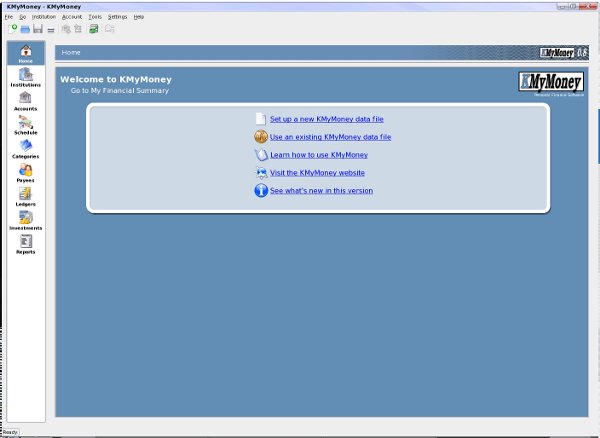This screenshot has height=438, width=600.
Task: Click the New file toolbar icon
Action: (13, 29)
